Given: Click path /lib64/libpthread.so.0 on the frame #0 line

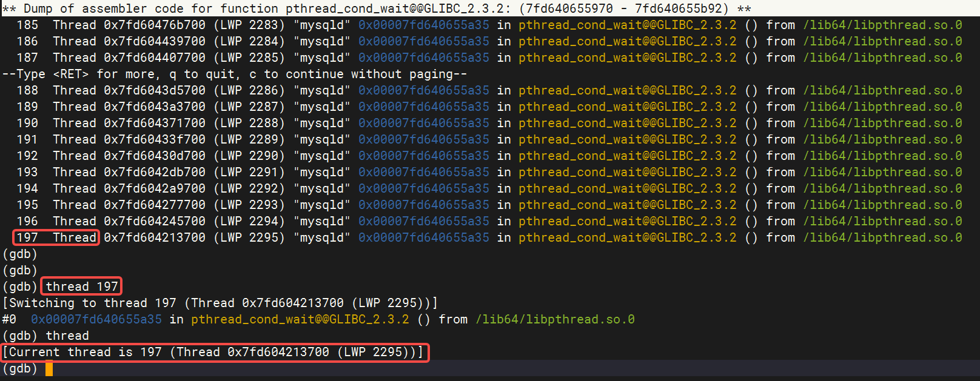Looking at the screenshot, I should click(x=555, y=319).
